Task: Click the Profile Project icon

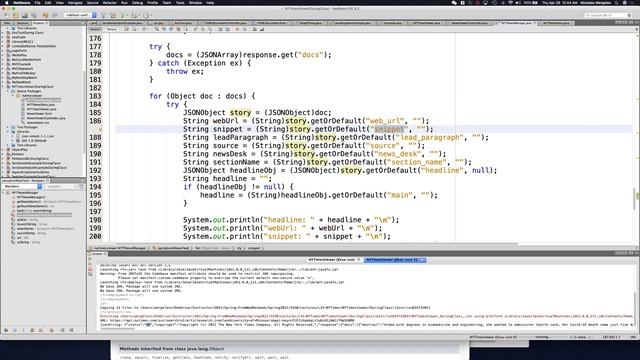Action: (x=145, y=15)
